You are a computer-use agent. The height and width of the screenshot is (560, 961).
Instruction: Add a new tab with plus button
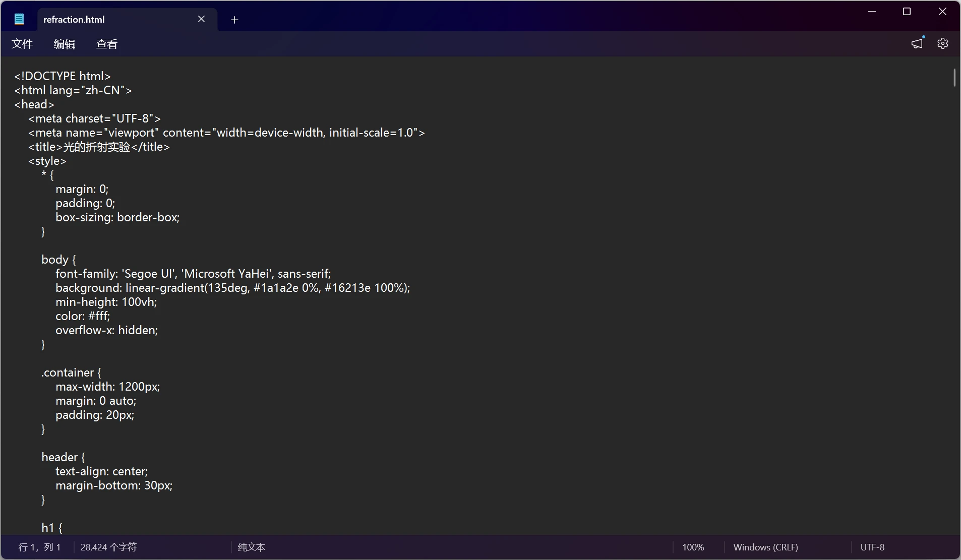click(x=234, y=20)
